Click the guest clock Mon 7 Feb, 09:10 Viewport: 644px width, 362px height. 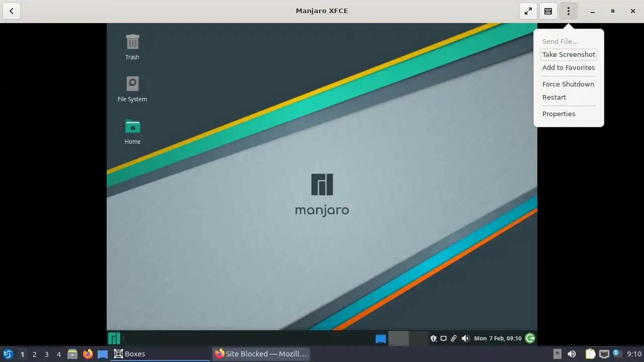[x=498, y=338]
